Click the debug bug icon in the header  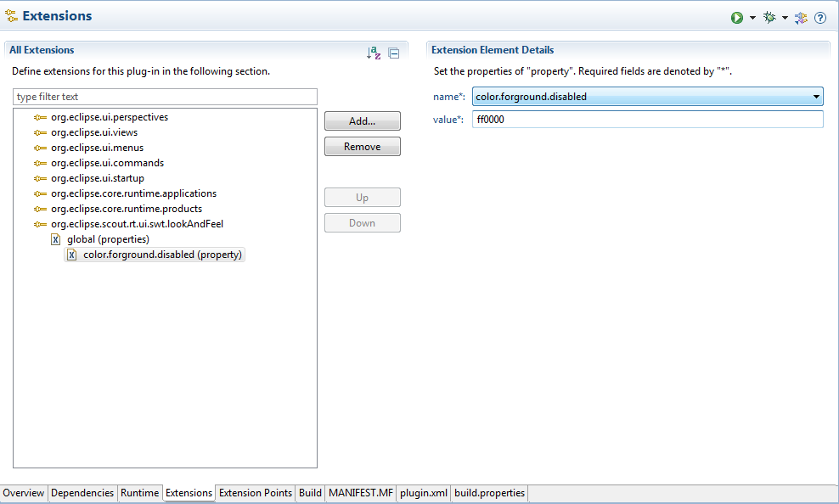tap(769, 18)
